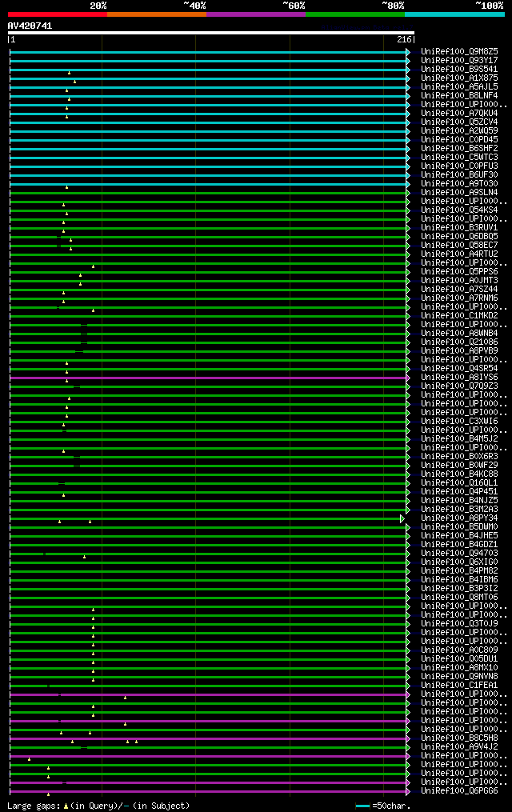This screenshot has height=812, width=512.
Task: Select the UniRef100_A2WQ59 label
Action: [459, 131]
